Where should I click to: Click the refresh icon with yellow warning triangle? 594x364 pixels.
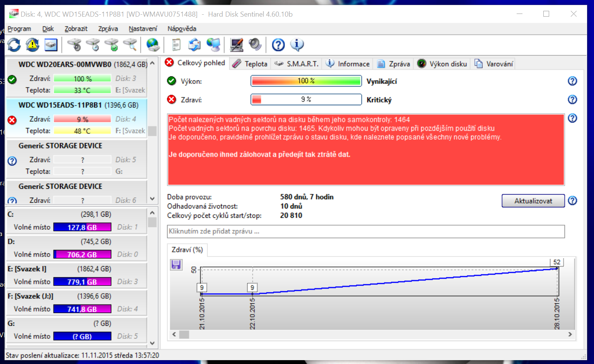pyautogui.click(x=32, y=45)
